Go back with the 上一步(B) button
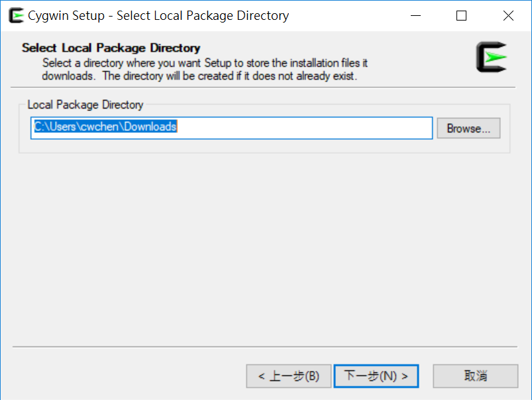This screenshot has width=532, height=400. (289, 376)
